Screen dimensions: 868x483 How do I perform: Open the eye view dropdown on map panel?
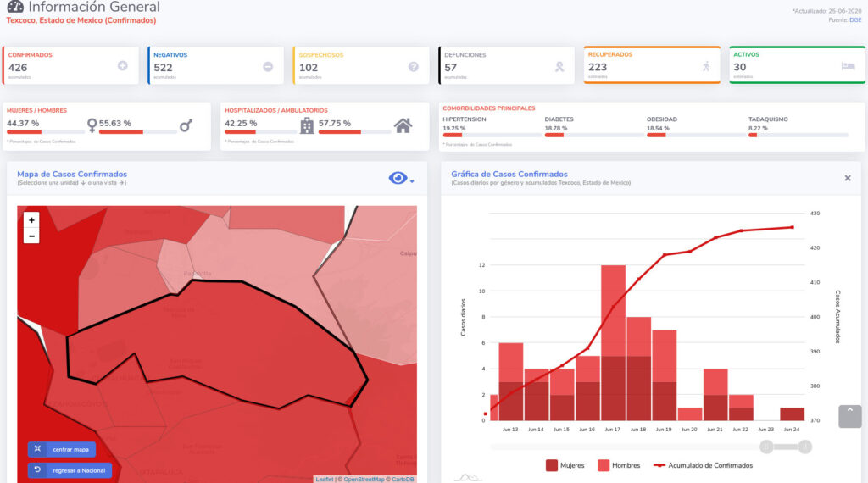coord(401,178)
